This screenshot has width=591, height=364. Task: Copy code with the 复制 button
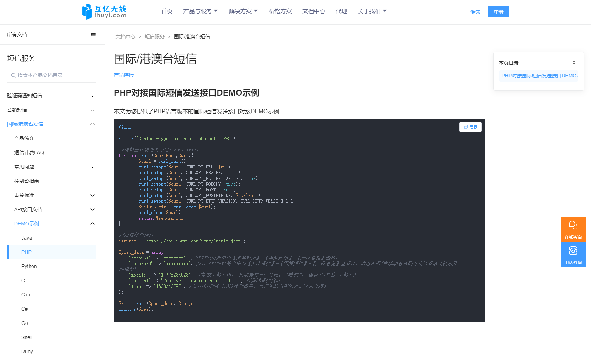tap(470, 127)
